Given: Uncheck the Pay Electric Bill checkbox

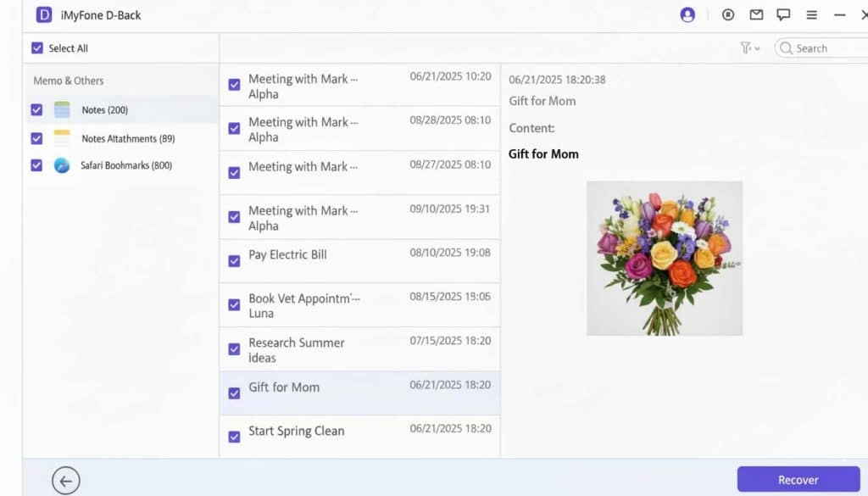Looking at the screenshot, I should click(234, 261).
